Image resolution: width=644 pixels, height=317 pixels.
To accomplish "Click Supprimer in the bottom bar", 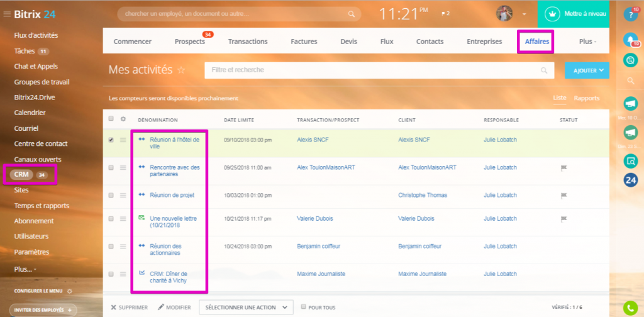I will tap(130, 307).
